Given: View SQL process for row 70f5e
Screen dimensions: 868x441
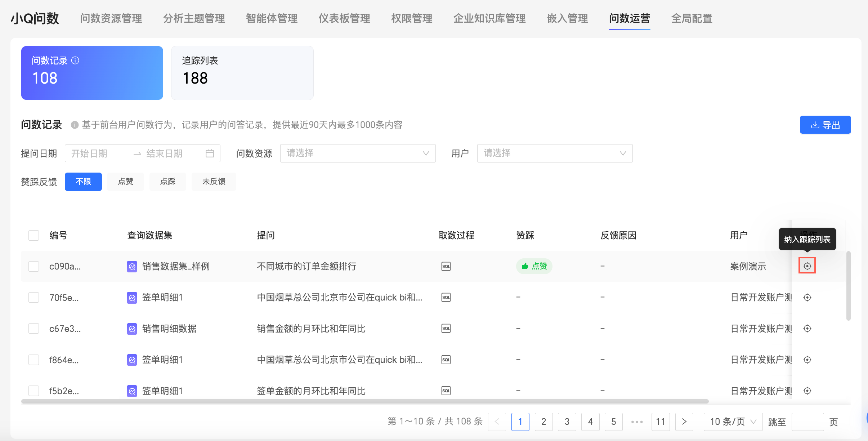Looking at the screenshot, I should 446,297.
